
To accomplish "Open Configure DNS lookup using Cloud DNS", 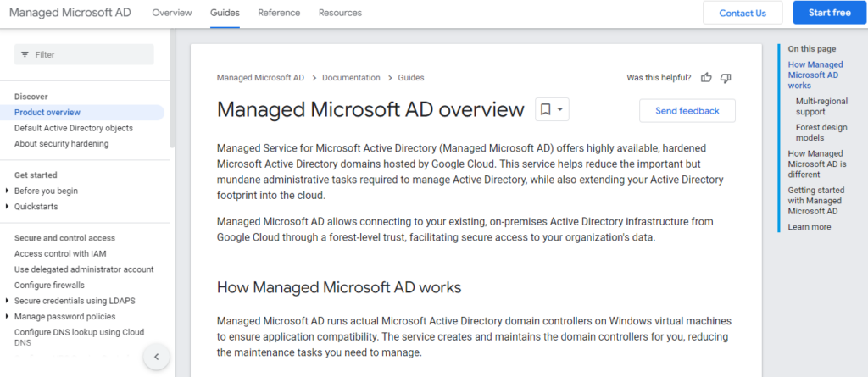I will (x=79, y=337).
